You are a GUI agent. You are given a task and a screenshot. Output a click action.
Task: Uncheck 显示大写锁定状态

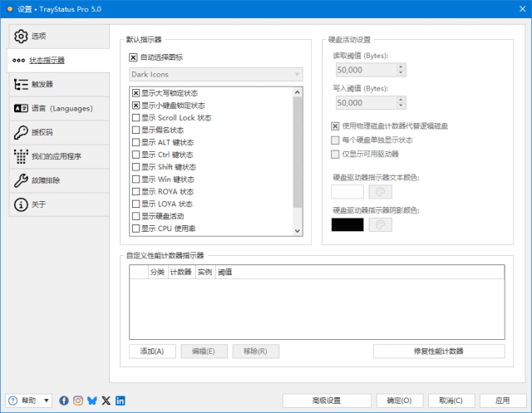pos(135,93)
